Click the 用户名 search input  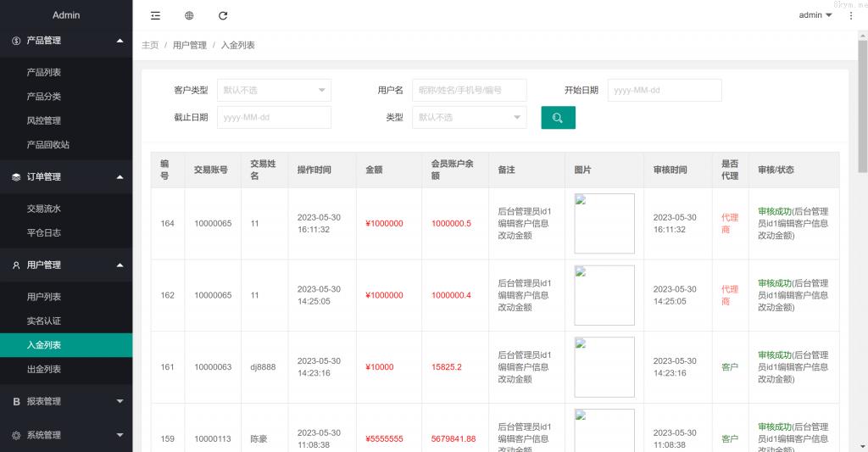tap(469, 90)
